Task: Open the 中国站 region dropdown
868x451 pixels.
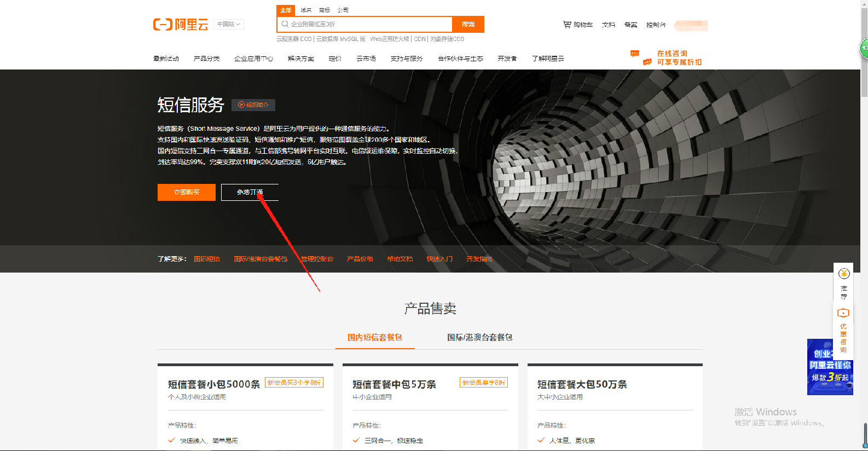Action: [x=228, y=24]
